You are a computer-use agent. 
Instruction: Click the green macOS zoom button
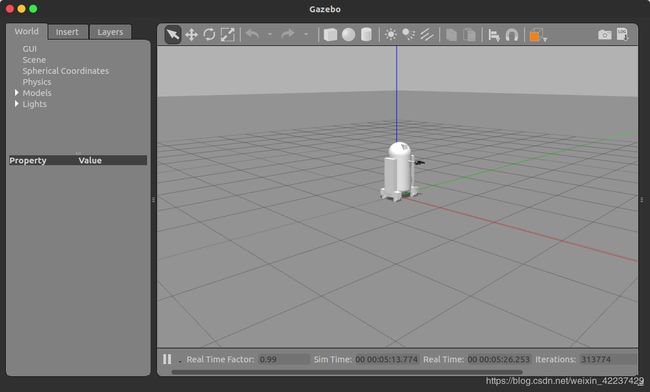pyautogui.click(x=33, y=9)
